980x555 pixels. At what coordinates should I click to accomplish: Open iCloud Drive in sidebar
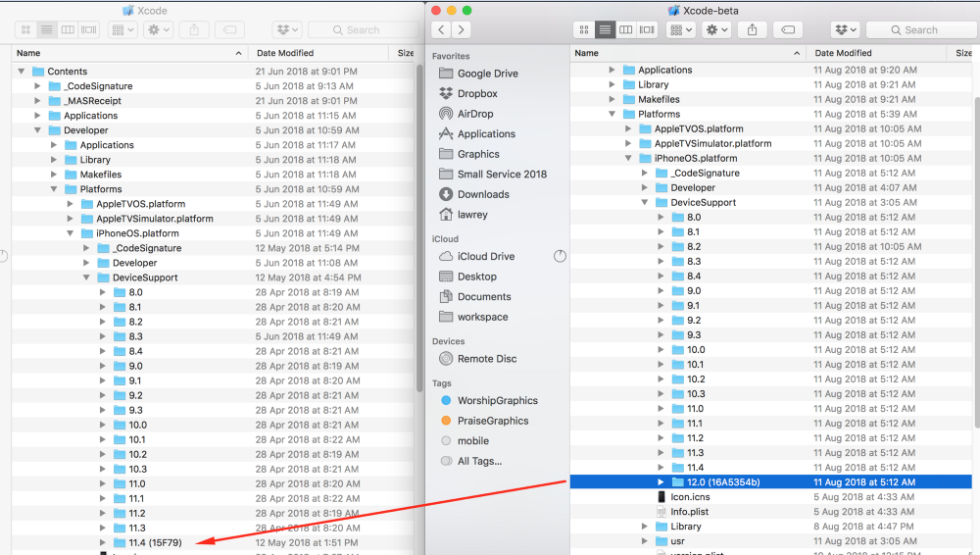point(477,256)
